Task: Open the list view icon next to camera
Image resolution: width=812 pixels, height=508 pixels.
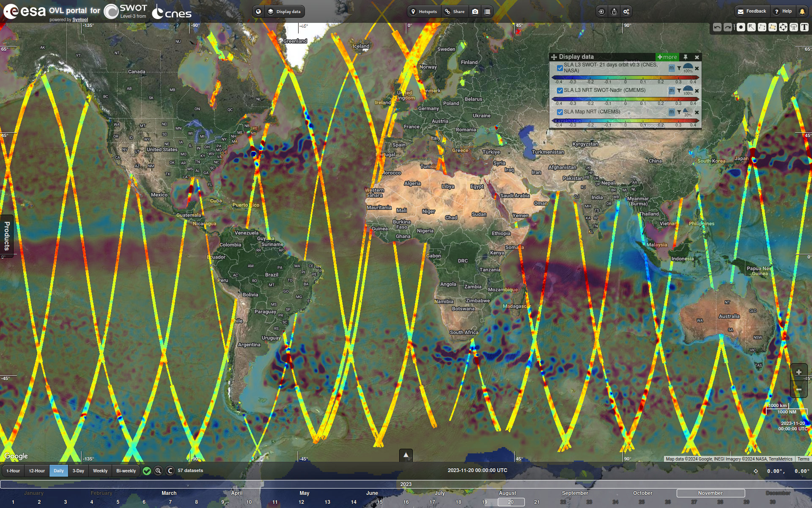Action: pos(487,12)
